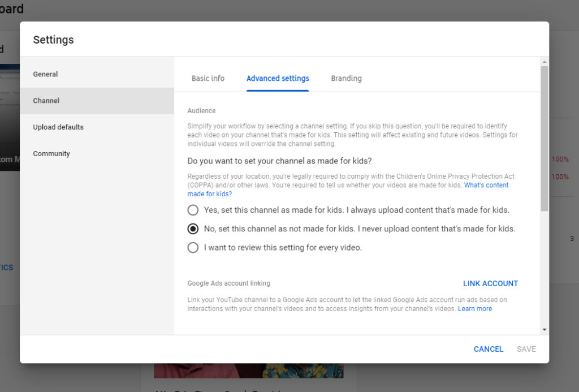Image resolution: width=579 pixels, height=392 pixels.
Task: Click the LINK ACCOUNT button
Action: pyautogui.click(x=490, y=283)
